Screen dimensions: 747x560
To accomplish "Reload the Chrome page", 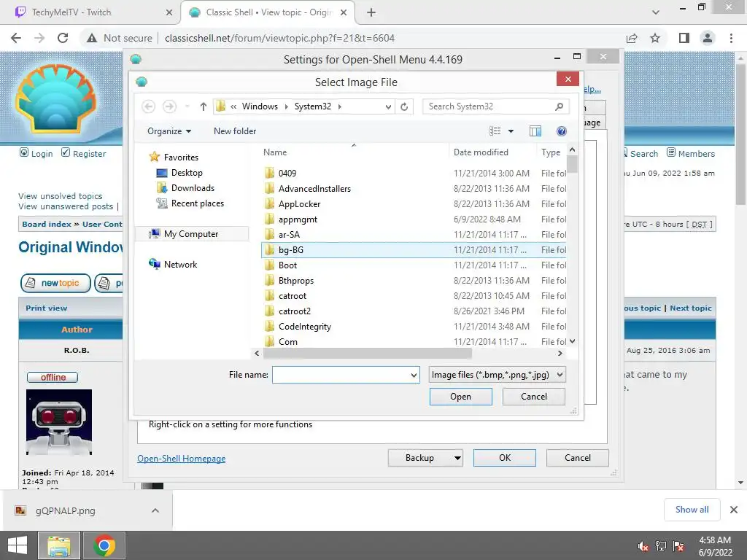I will point(63,38).
